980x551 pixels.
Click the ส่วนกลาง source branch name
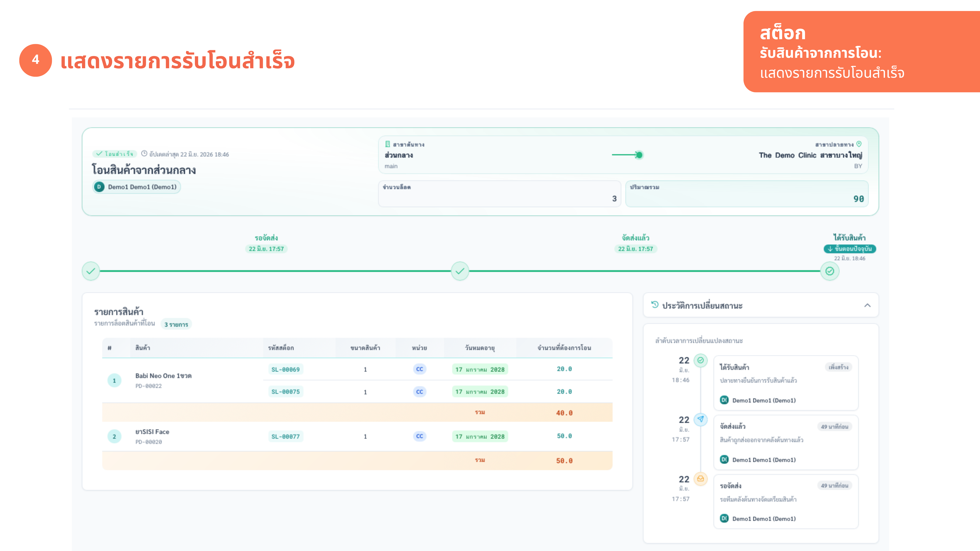[398, 155]
